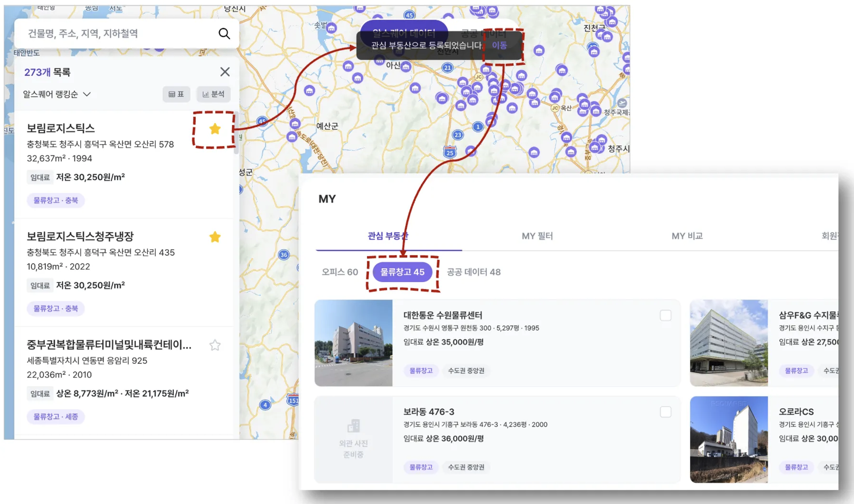854x504 pixels.
Task: Toggle star on 보림로지스틱스청주냉장 listing
Action: coord(215,237)
